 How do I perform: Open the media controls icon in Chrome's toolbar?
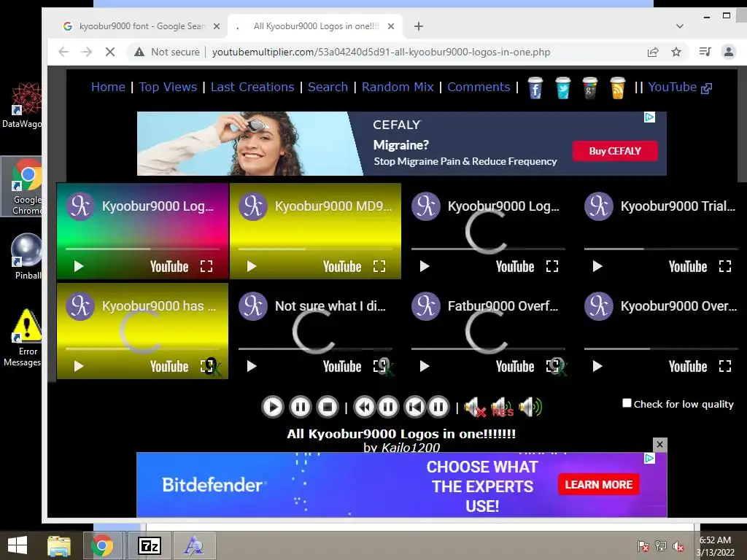[x=705, y=52]
